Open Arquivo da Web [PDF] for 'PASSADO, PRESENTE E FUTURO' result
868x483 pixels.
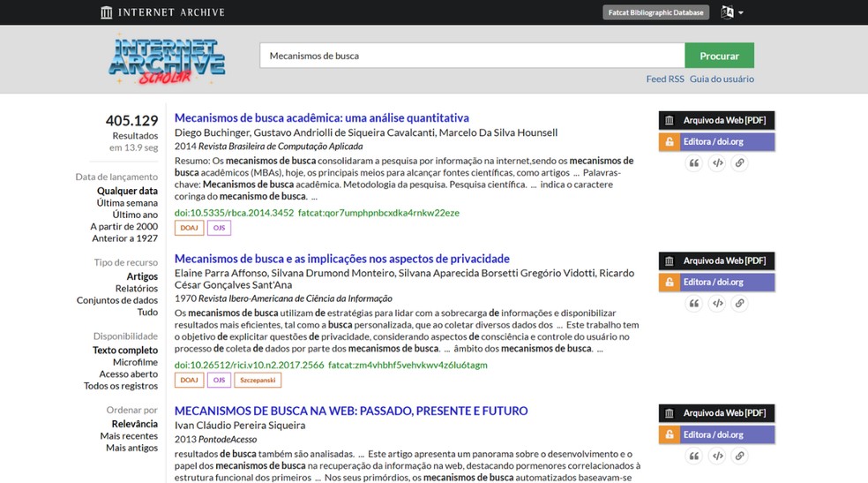pyautogui.click(x=716, y=413)
